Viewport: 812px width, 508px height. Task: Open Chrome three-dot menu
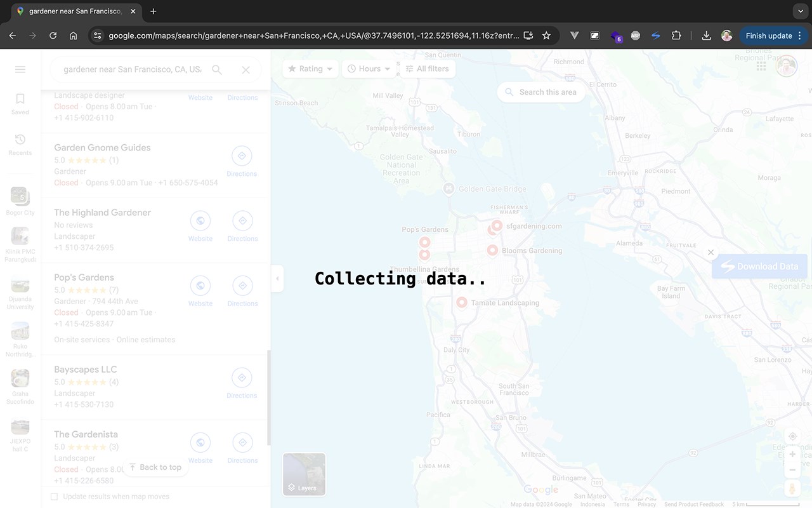click(799, 36)
